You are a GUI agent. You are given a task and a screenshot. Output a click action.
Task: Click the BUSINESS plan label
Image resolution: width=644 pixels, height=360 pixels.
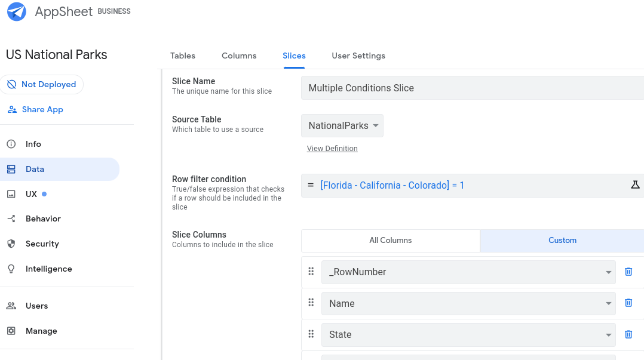coord(114,11)
